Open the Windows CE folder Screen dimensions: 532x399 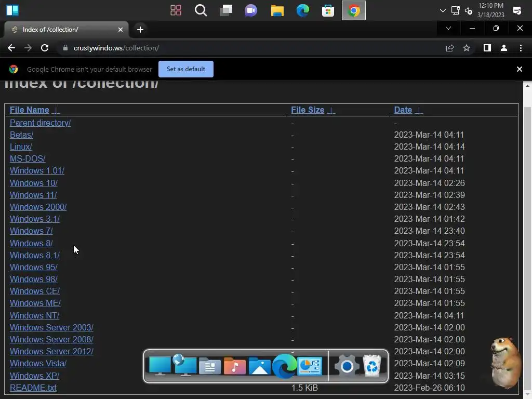(35, 291)
